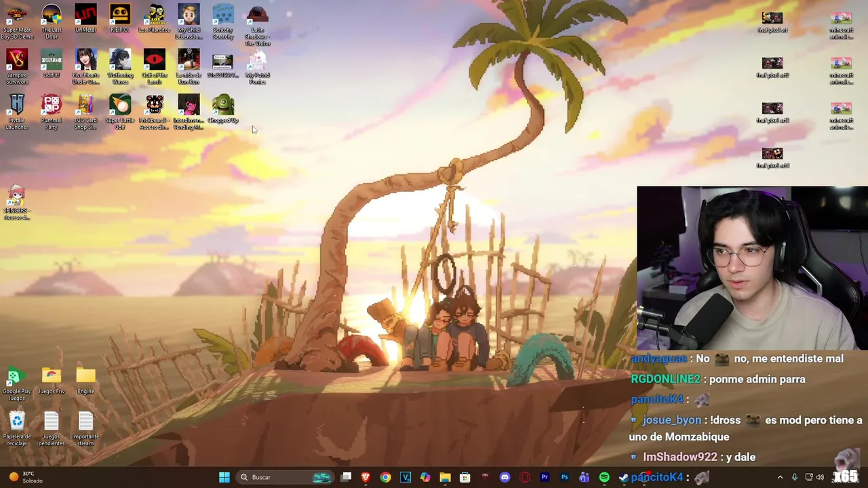The height and width of the screenshot is (488, 868).
Task: Open Task View from the taskbar
Action: pos(346,477)
